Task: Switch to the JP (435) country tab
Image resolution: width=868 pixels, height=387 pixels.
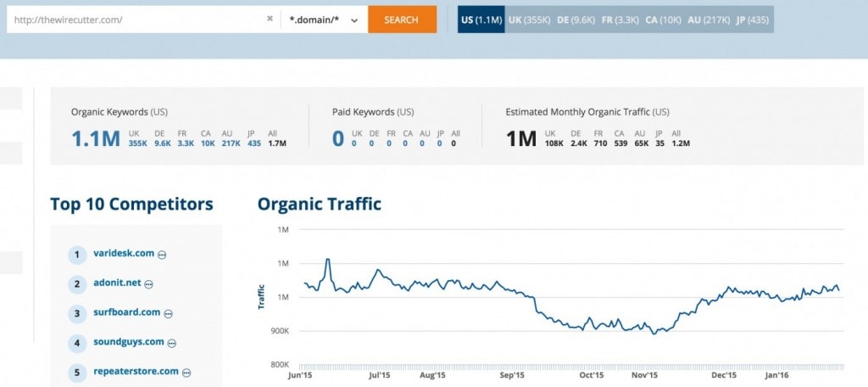Action: point(753,20)
